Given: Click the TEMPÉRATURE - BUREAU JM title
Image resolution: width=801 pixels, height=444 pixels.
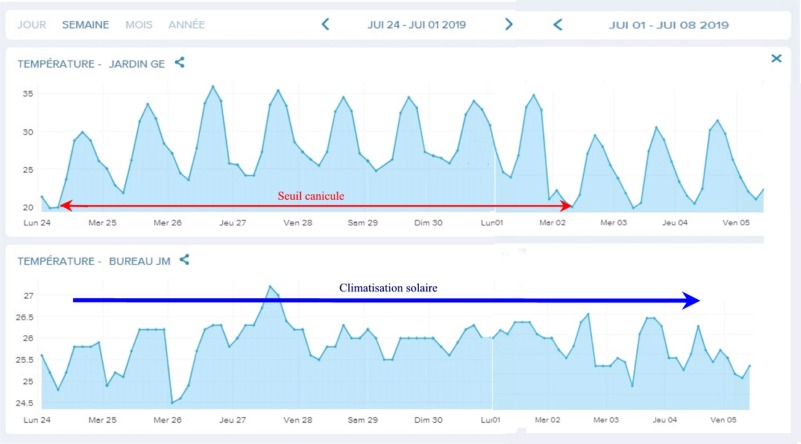Looking at the screenshot, I should coord(93,261).
